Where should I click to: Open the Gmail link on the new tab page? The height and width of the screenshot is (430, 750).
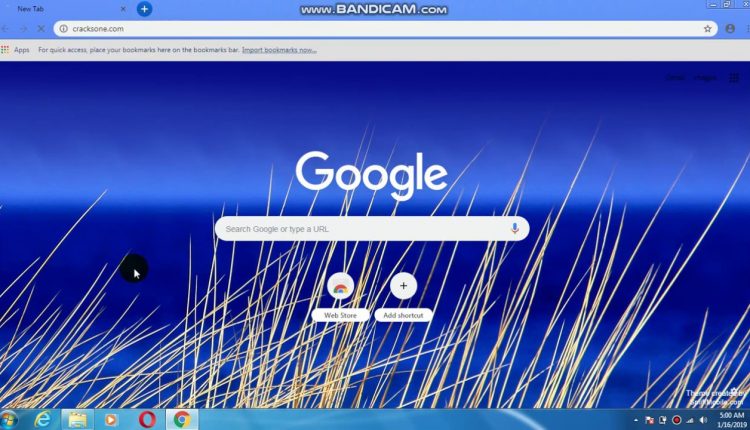(x=675, y=77)
